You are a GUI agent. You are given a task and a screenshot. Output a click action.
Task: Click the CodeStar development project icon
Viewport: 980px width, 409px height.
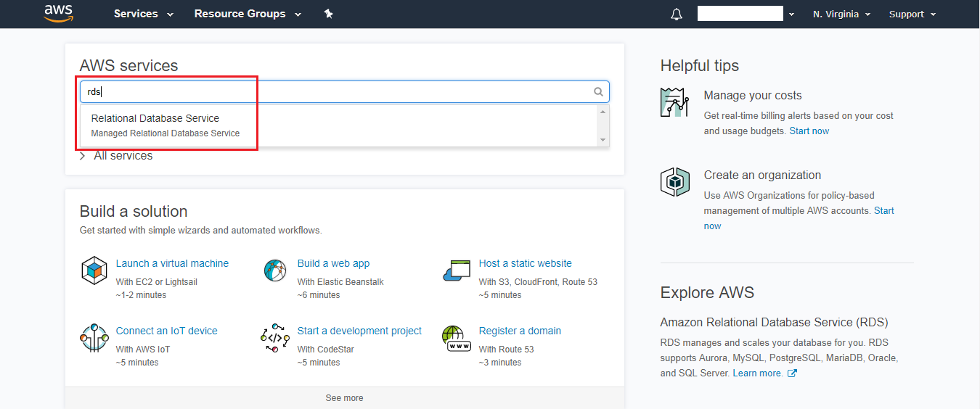[276, 338]
